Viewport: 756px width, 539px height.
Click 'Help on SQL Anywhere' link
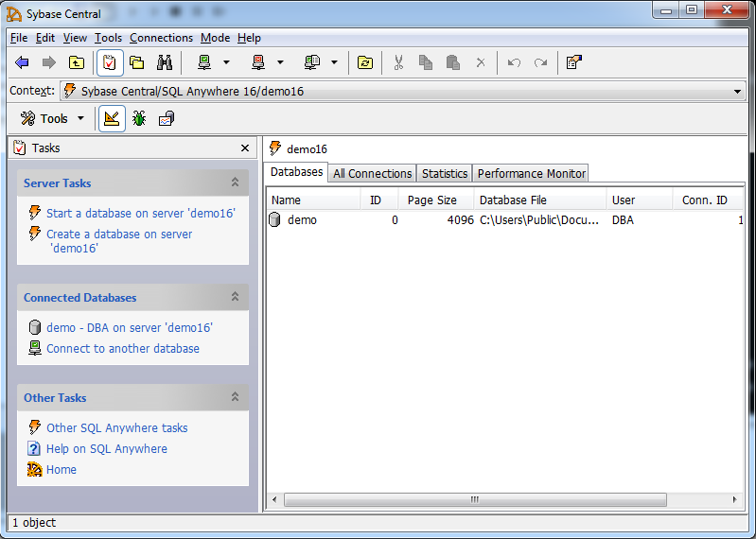click(x=107, y=448)
